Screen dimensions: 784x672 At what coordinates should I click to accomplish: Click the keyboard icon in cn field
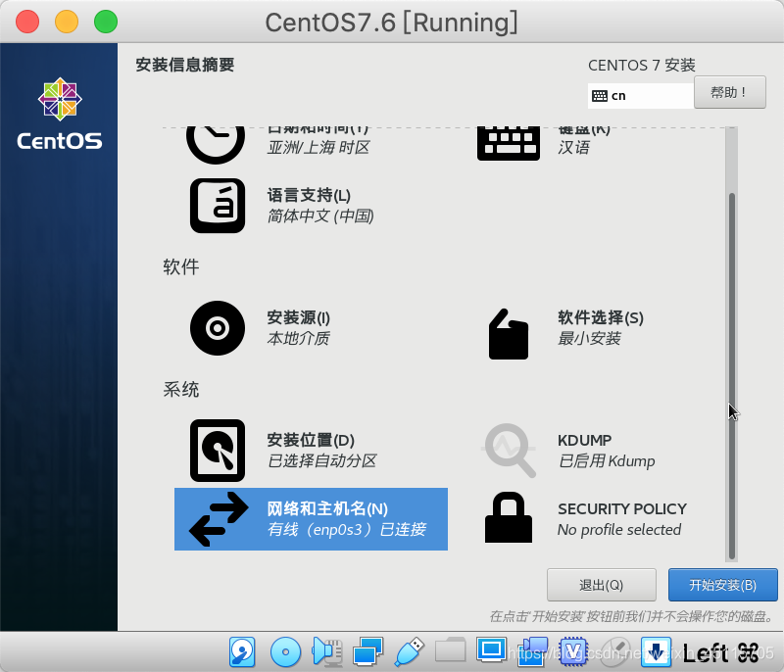[600, 96]
